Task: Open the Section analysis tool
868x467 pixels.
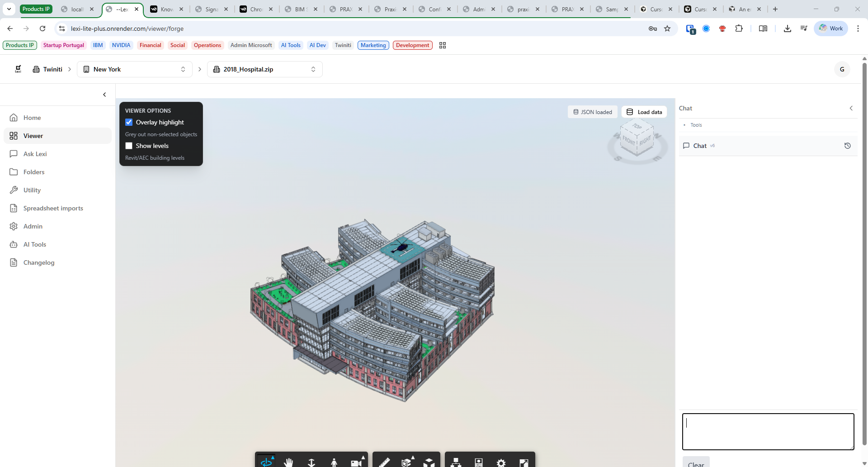Action: coord(406,462)
